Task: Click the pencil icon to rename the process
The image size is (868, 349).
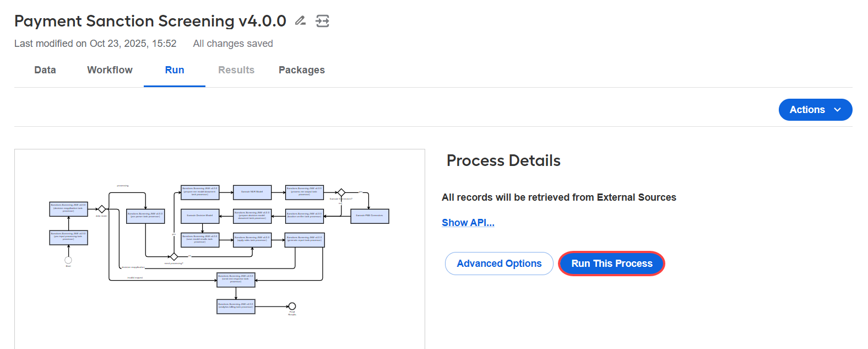Action: pyautogui.click(x=300, y=21)
